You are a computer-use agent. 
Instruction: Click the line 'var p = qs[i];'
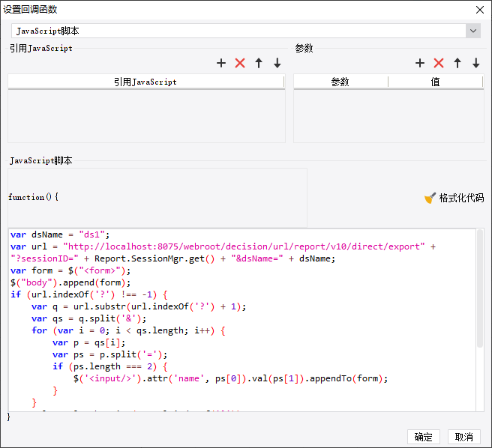(x=88, y=342)
